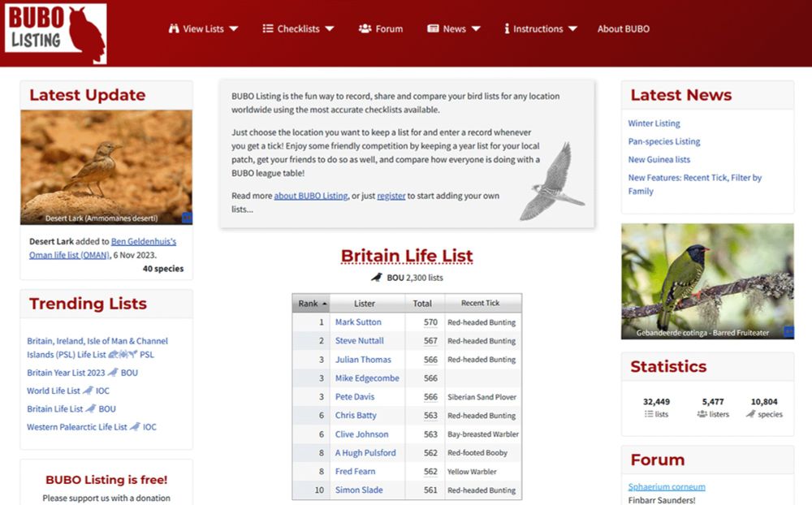The height and width of the screenshot is (505, 812).
Task: Open Fred Fearn's lister profile
Action: tap(356, 472)
